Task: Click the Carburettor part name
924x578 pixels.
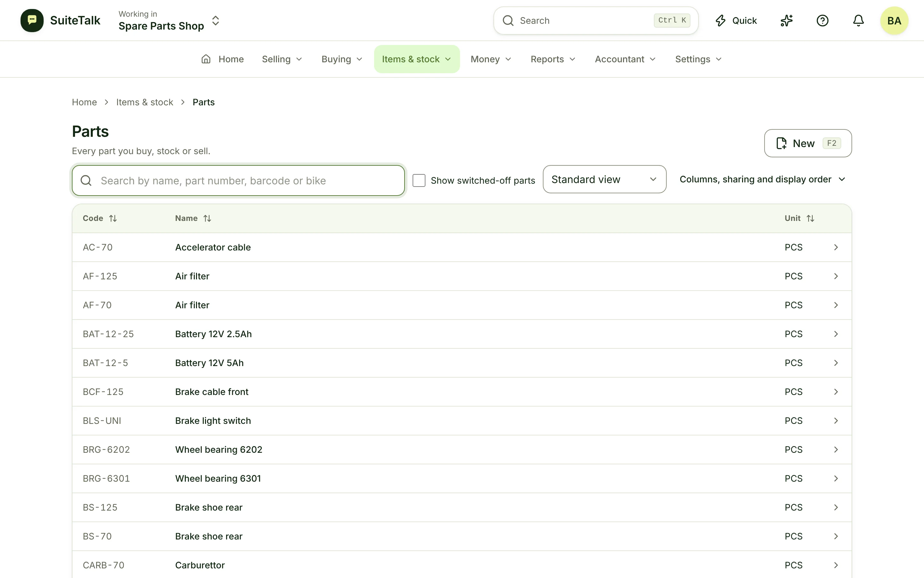Action: [x=200, y=565]
